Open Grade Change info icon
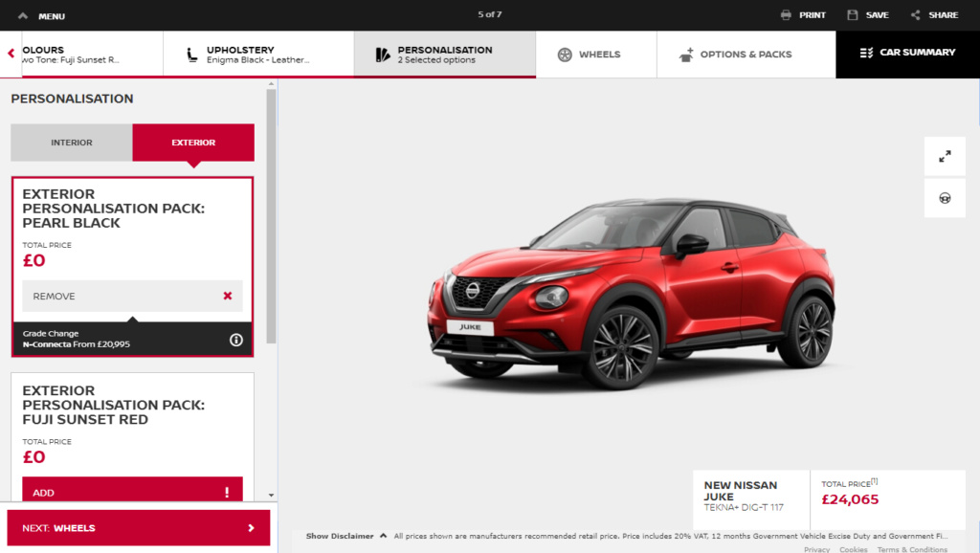Viewport: 980px width, 553px height. coord(235,340)
